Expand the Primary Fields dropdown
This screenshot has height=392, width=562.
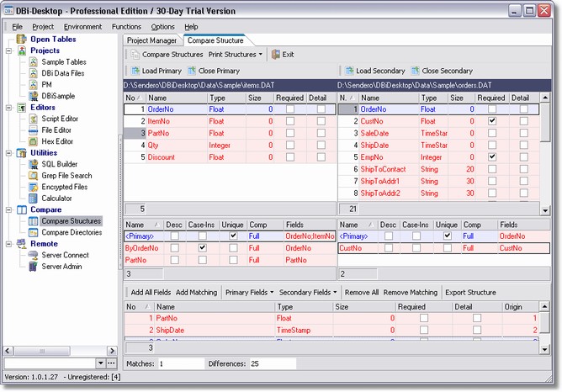[248, 292]
